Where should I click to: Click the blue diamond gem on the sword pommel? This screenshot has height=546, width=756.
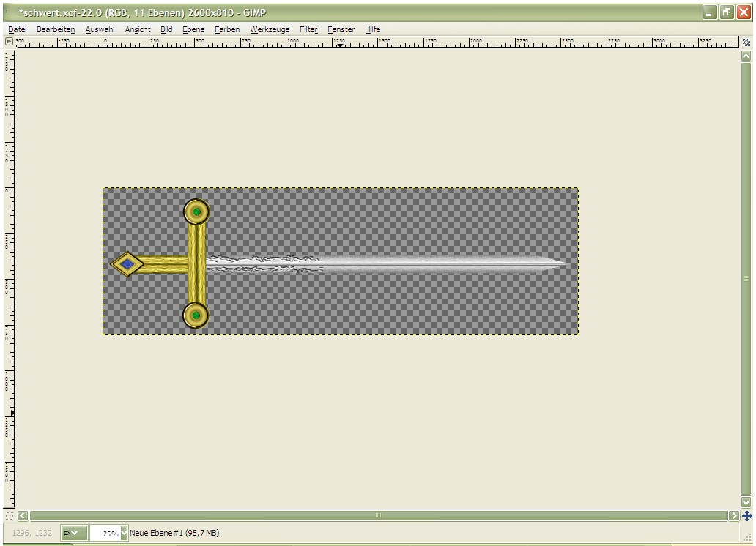127,264
